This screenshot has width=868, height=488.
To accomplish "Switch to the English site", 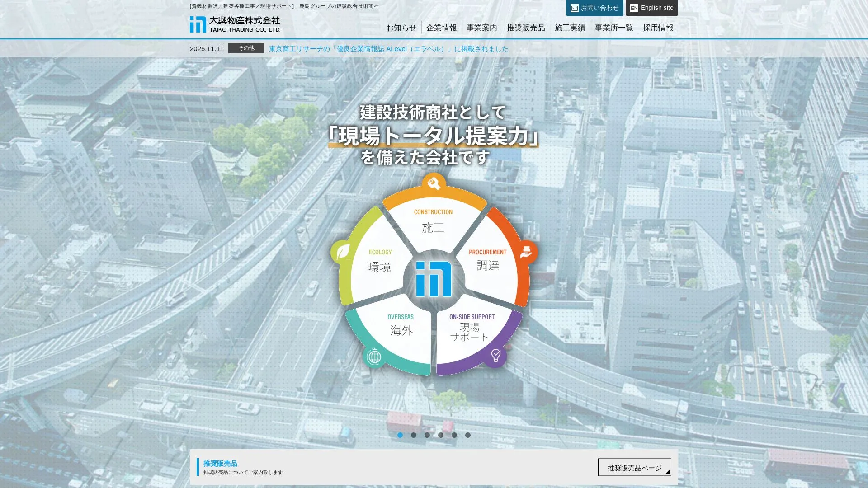I will 652,8.
